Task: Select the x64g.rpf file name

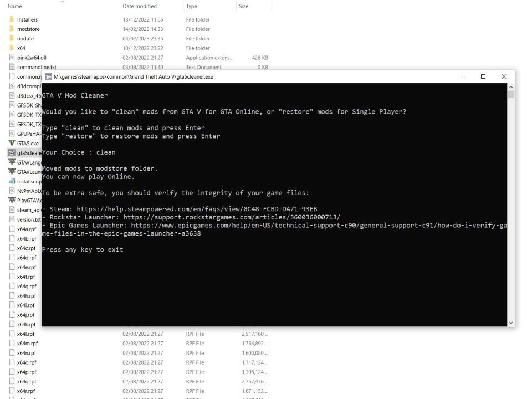Action: (x=27, y=286)
